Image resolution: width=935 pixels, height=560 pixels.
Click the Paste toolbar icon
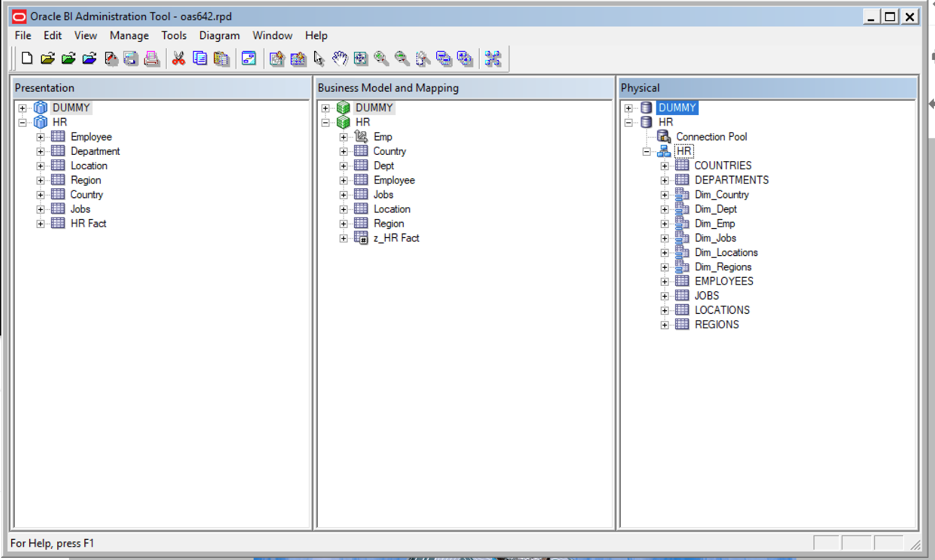coord(222,58)
